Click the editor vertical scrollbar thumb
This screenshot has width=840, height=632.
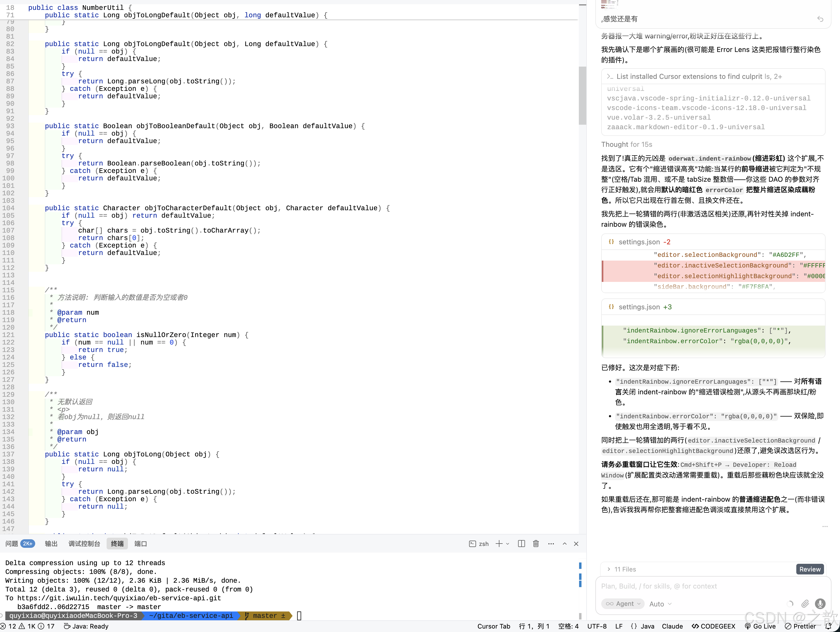pos(582,95)
